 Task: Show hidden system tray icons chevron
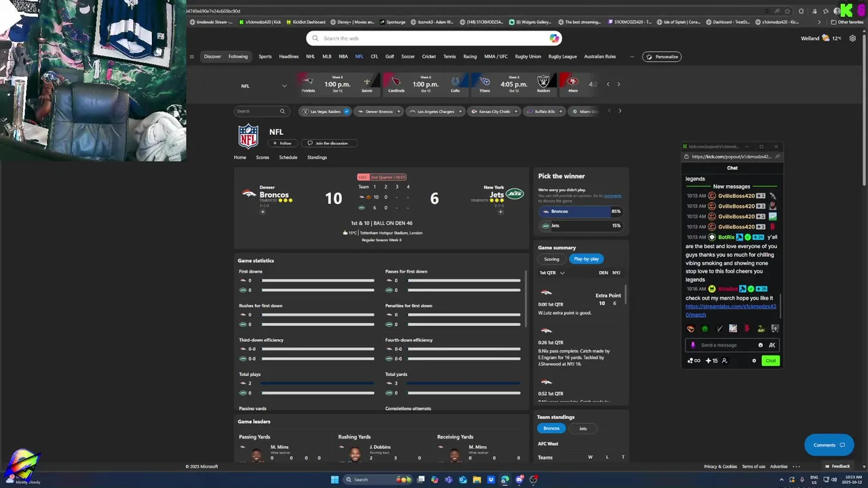click(x=782, y=479)
